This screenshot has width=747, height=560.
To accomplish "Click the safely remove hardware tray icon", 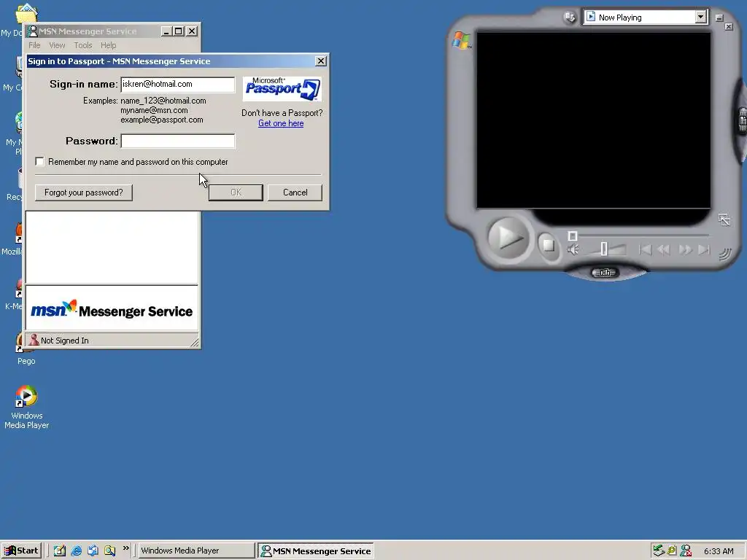I will tap(659, 551).
